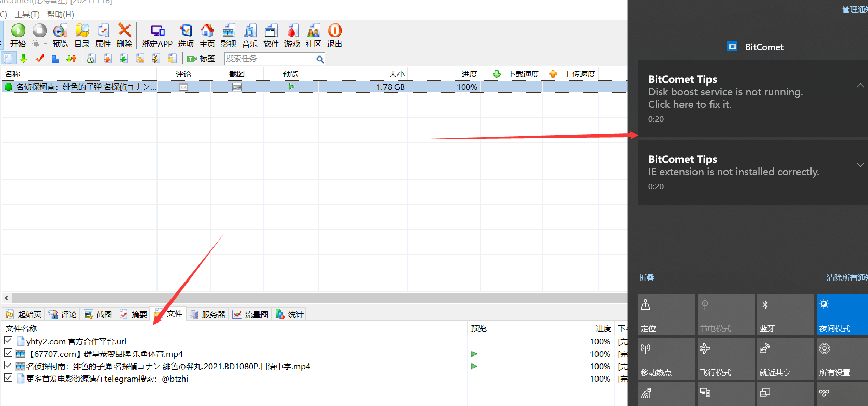Click the green down-arrow downloading filter icon

pyautogui.click(x=23, y=59)
